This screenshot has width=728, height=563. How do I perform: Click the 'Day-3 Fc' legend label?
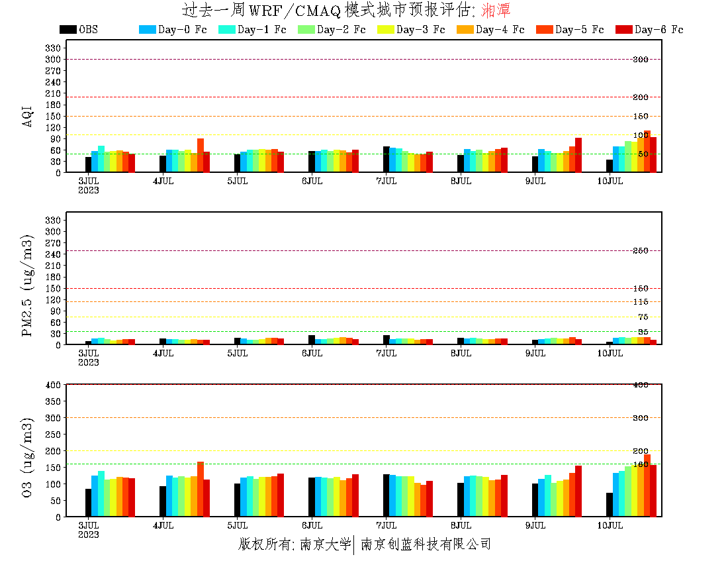(x=421, y=29)
